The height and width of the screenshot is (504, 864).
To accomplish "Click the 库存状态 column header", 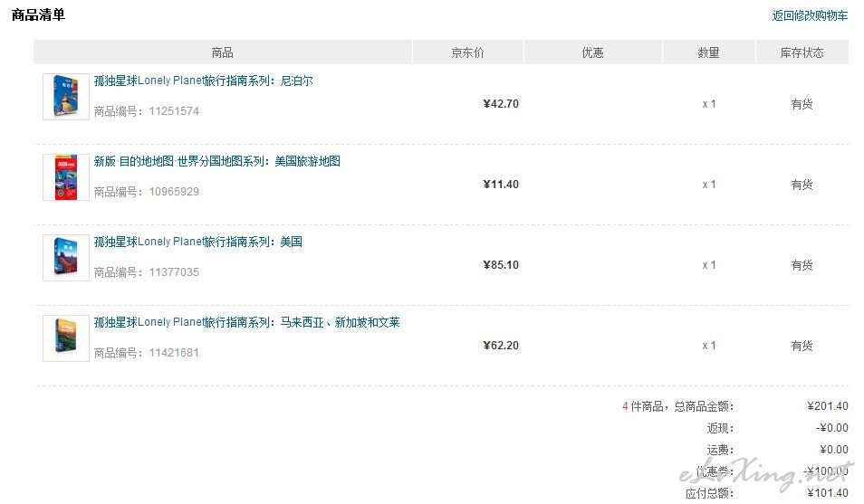I will pos(802,52).
